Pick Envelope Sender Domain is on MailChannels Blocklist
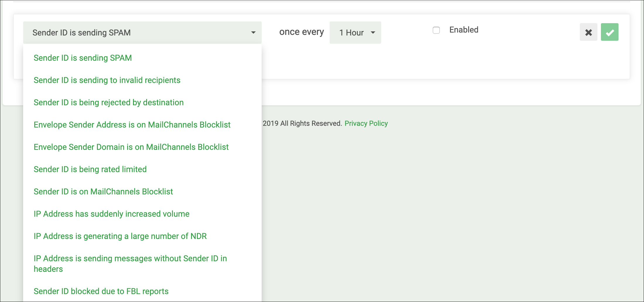This screenshot has height=302, width=644. pos(142,147)
